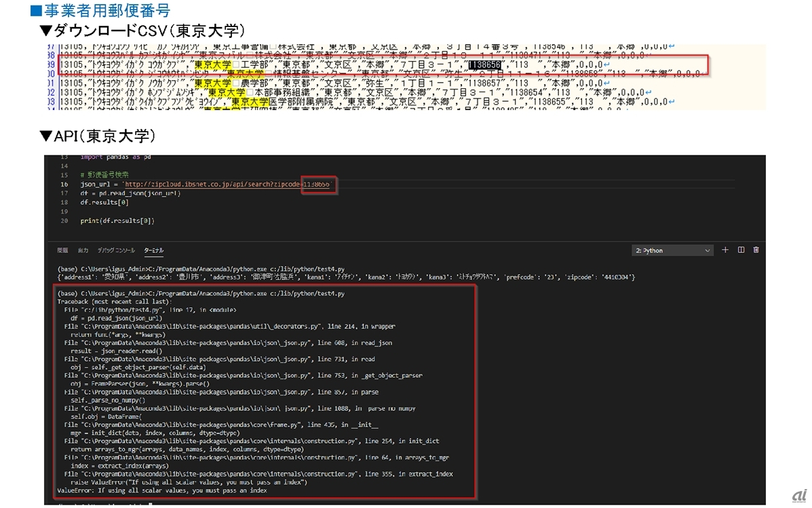Click the 'print(df.results[0])' code line

coord(117,220)
